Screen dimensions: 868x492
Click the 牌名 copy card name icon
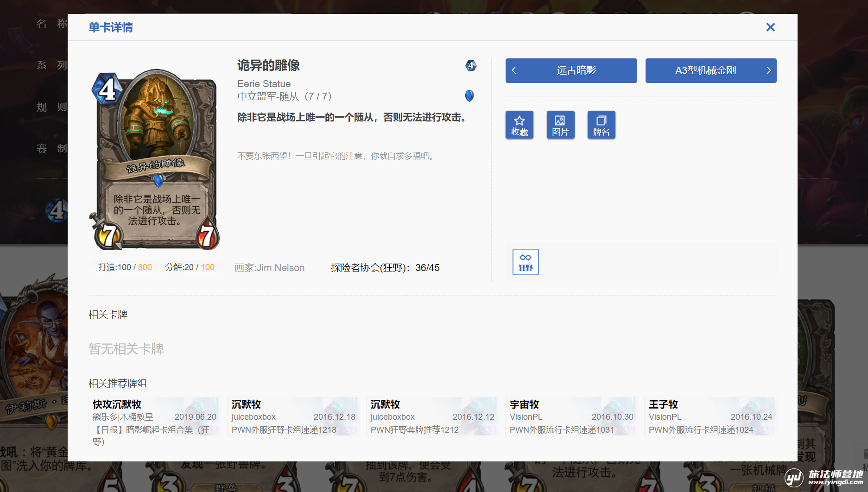601,125
